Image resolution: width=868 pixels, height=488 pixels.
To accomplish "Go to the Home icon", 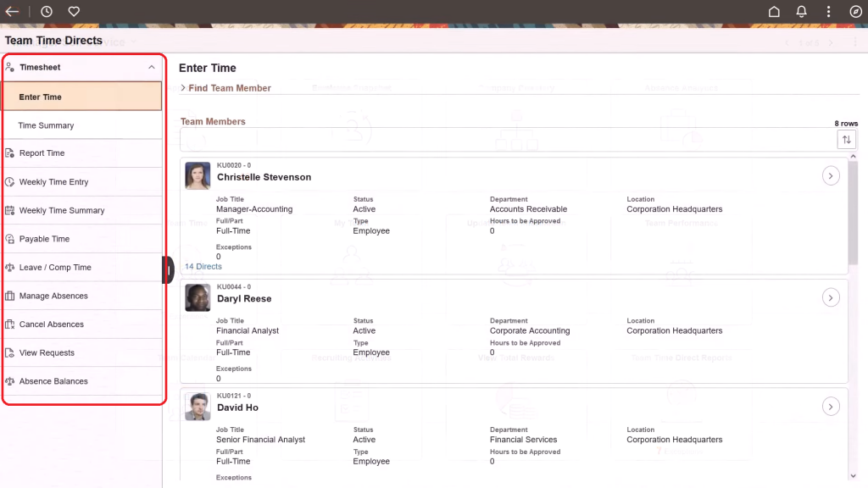I will (x=774, y=11).
